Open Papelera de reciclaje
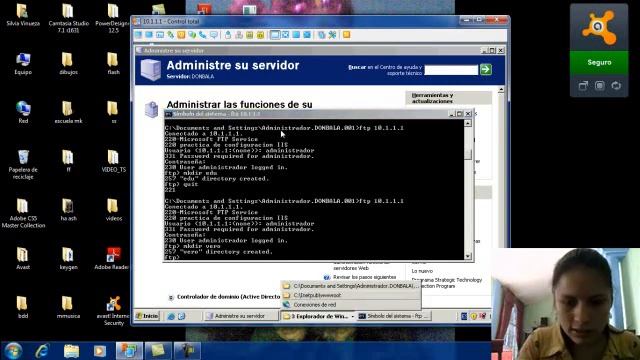Image resolution: width=640 pixels, height=360 pixels. point(23,165)
